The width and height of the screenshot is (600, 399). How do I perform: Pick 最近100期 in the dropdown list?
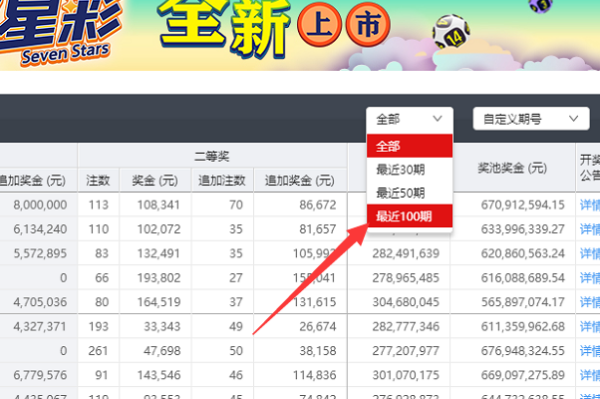click(409, 216)
